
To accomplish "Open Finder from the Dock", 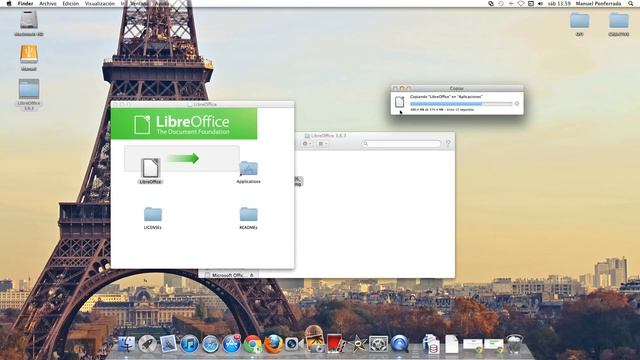I will click(x=127, y=344).
